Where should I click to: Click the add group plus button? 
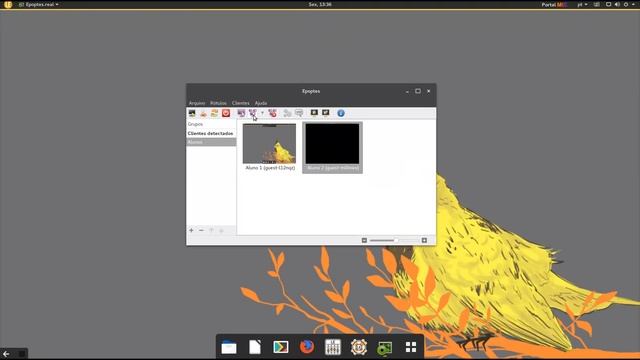click(191, 230)
